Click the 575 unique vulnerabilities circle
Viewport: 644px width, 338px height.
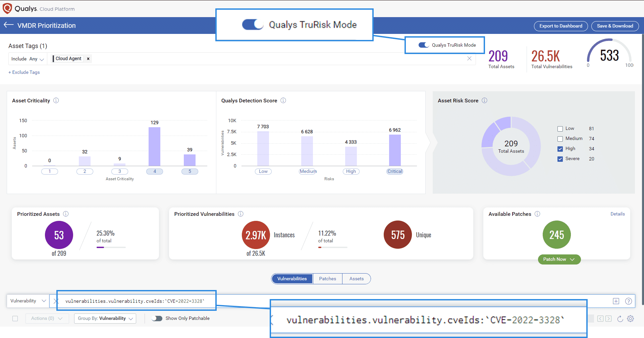coord(398,235)
